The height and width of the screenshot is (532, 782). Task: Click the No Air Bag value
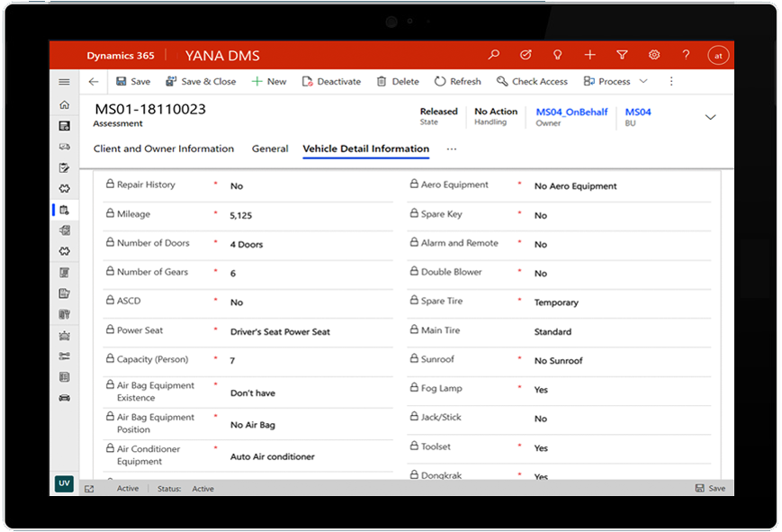[252, 425]
